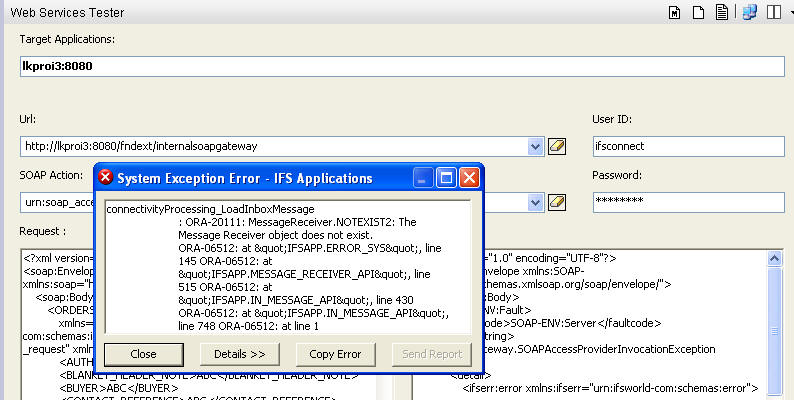Click the blue networked computers icon

coord(750,12)
